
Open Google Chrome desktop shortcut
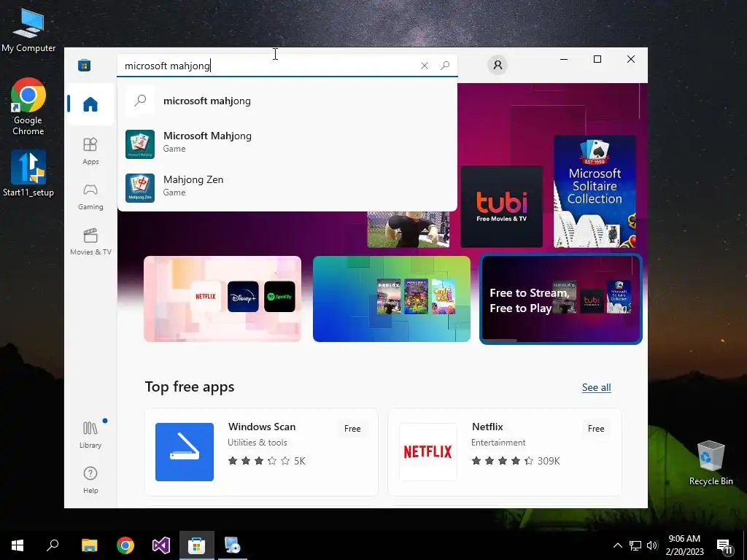28,106
